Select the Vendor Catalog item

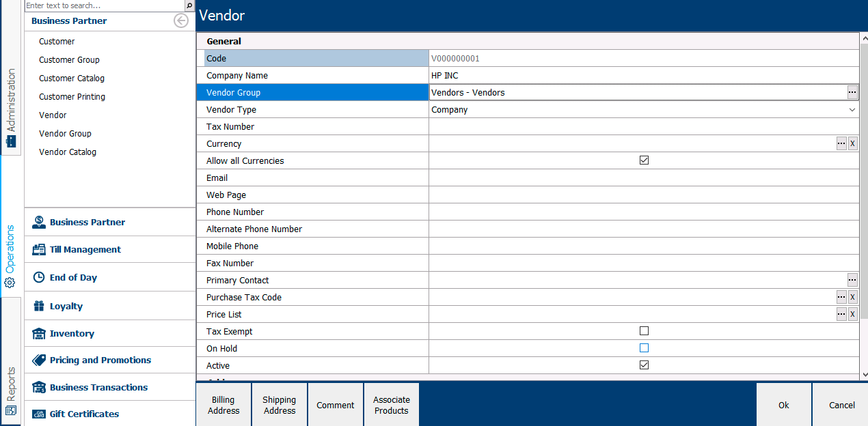[x=68, y=152]
